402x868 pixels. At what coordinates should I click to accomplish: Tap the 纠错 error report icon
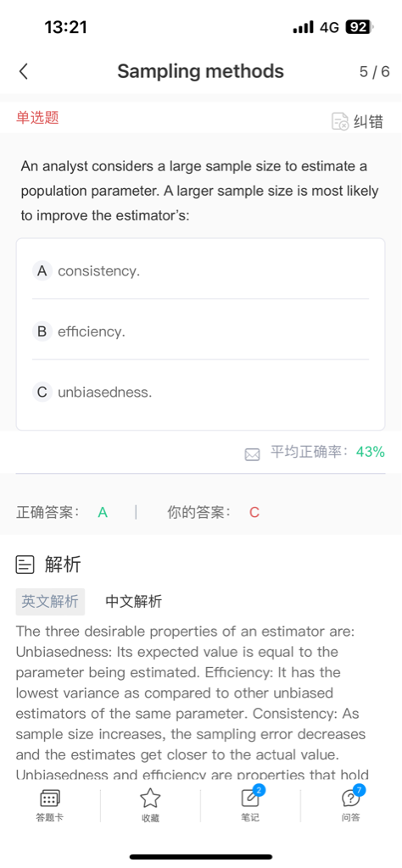point(340,121)
